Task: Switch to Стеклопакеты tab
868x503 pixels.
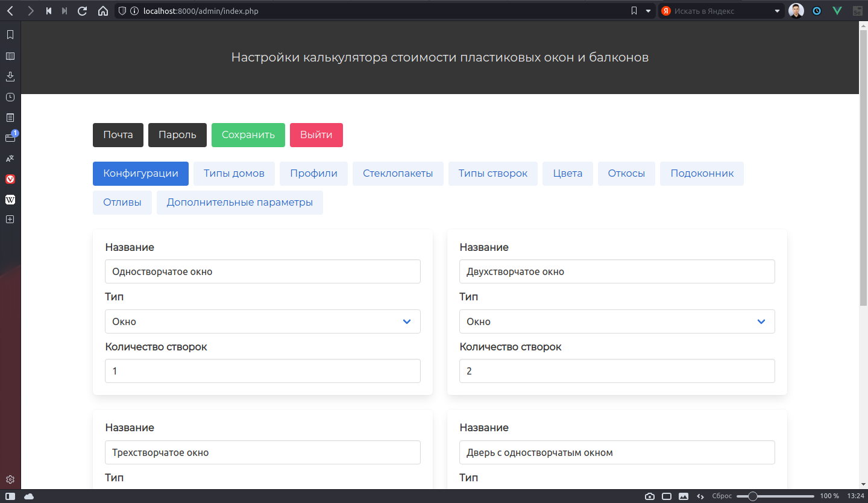Action: [398, 174]
